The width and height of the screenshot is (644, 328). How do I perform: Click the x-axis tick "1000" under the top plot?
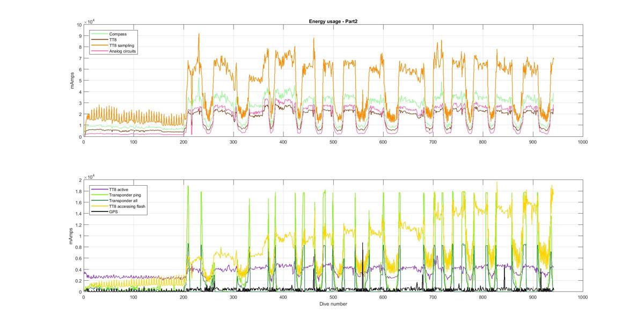tap(583, 142)
